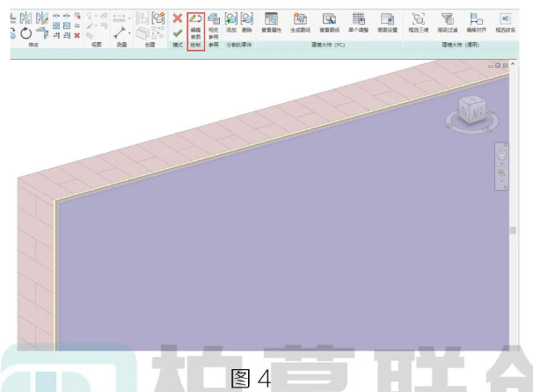Image resolution: width=533 pixels, height=392 pixels.
Task: Click the vertical scrollbar of the view
Action: pyautogui.click(x=513, y=230)
